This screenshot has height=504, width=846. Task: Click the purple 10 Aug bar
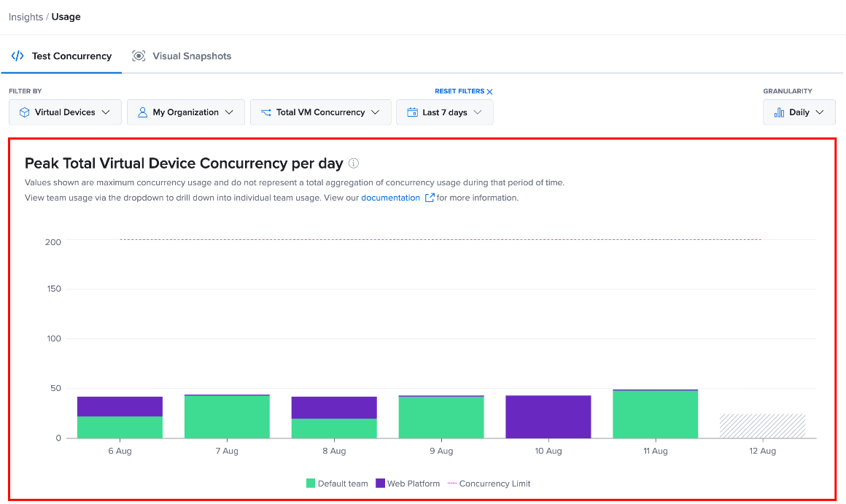548,416
